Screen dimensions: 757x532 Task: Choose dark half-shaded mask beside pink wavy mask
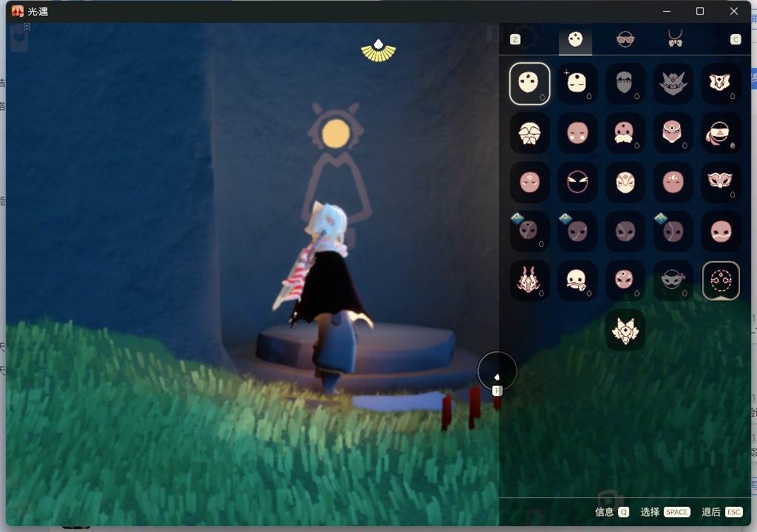point(673,231)
